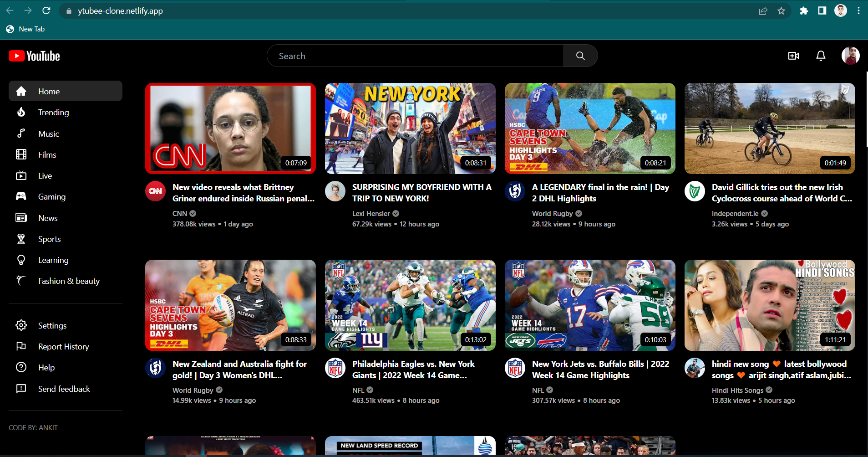Screen dimensions: 868x457
Task: Open 'New York Jets vs. Buffalo Bills' title
Action: pos(600,370)
